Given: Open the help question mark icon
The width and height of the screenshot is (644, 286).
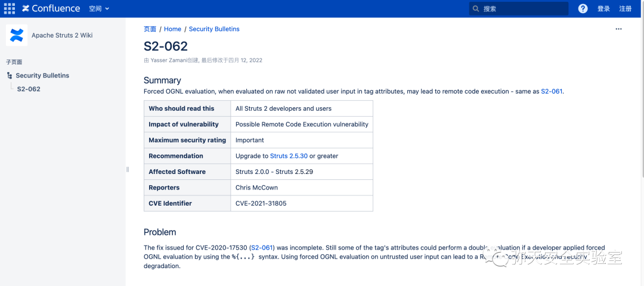Looking at the screenshot, I should 583,8.
